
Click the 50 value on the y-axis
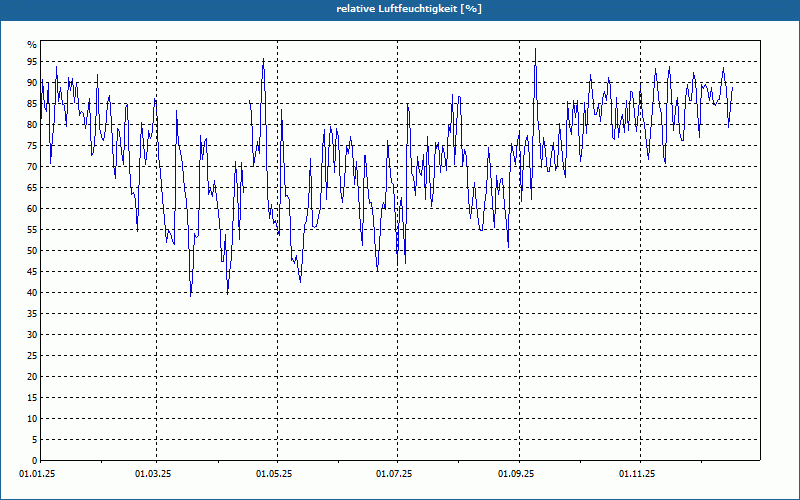point(32,251)
